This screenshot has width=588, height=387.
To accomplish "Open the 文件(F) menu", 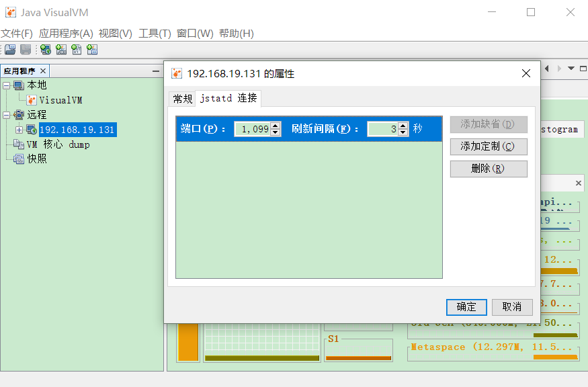I will [17, 34].
